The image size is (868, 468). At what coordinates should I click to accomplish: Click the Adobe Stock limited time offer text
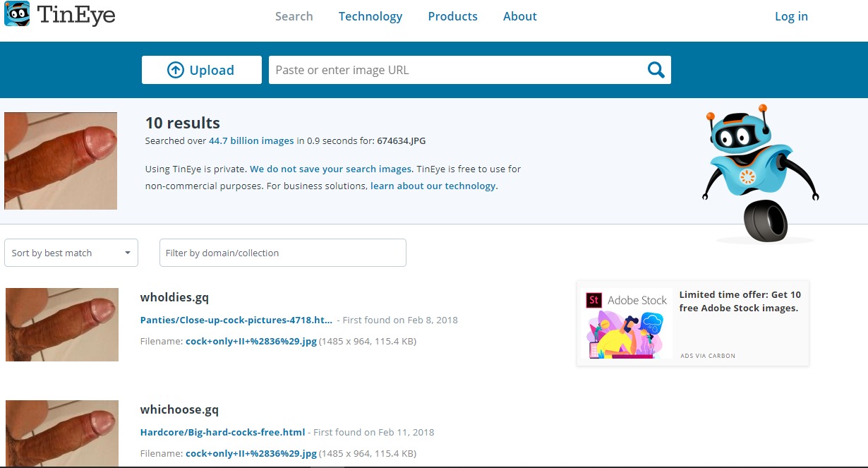pyautogui.click(x=740, y=301)
